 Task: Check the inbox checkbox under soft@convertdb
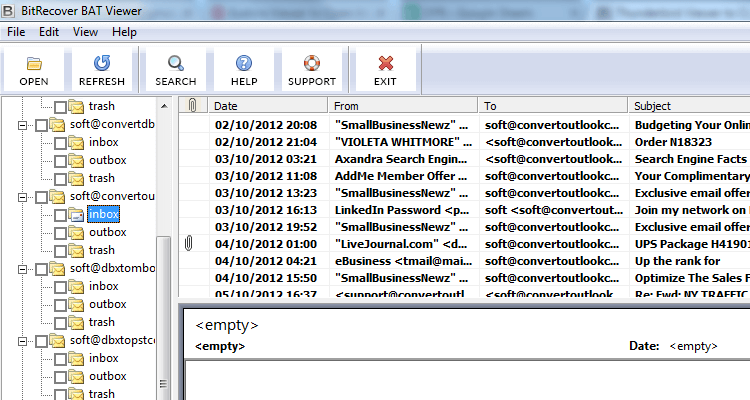(60, 143)
